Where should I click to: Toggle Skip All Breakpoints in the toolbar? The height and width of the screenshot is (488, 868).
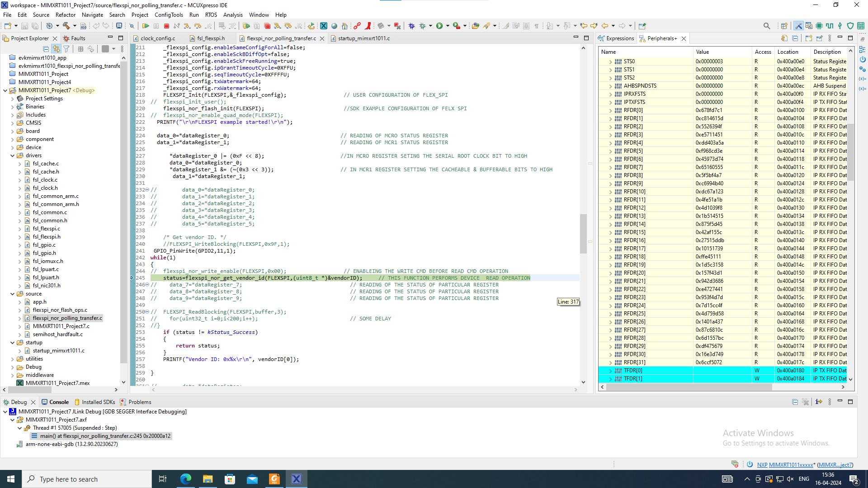point(131,26)
